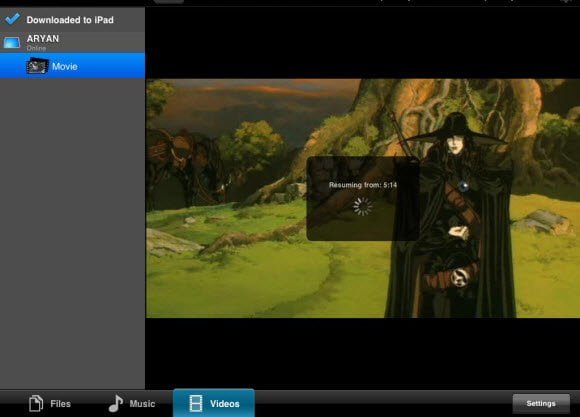Click the Videos filmstrip icon

196,403
